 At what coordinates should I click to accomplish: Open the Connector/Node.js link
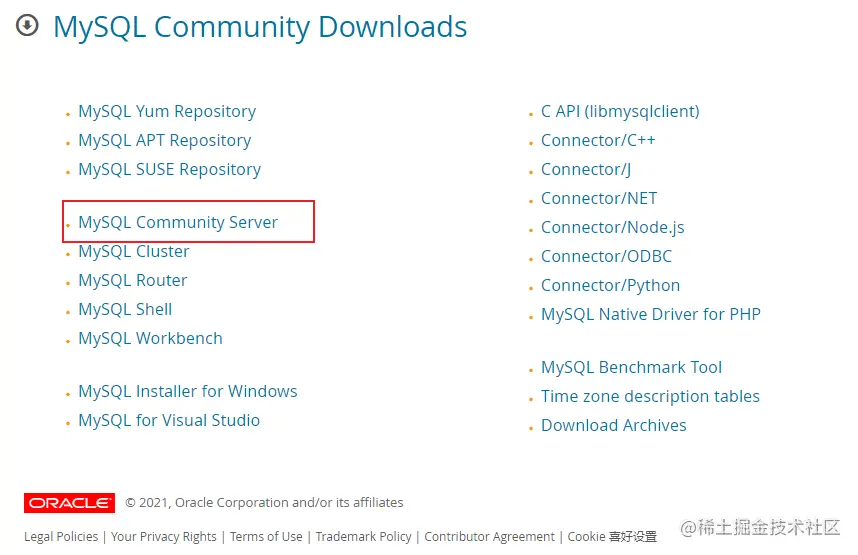pos(612,227)
